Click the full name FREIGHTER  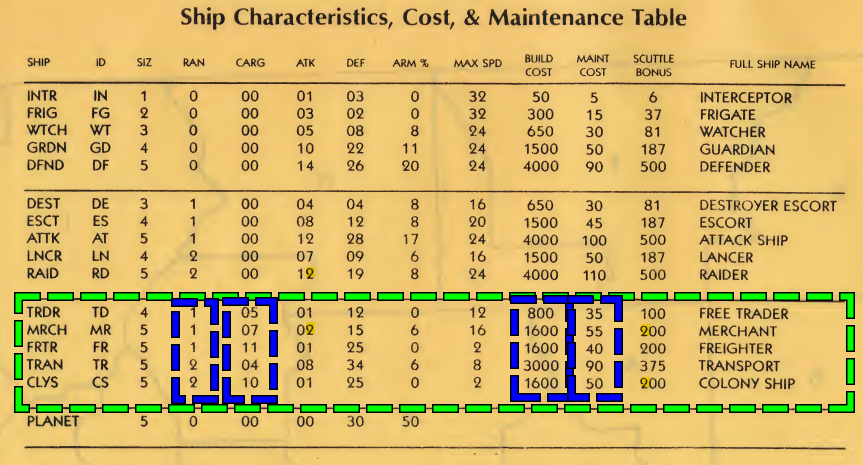[736, 349]
